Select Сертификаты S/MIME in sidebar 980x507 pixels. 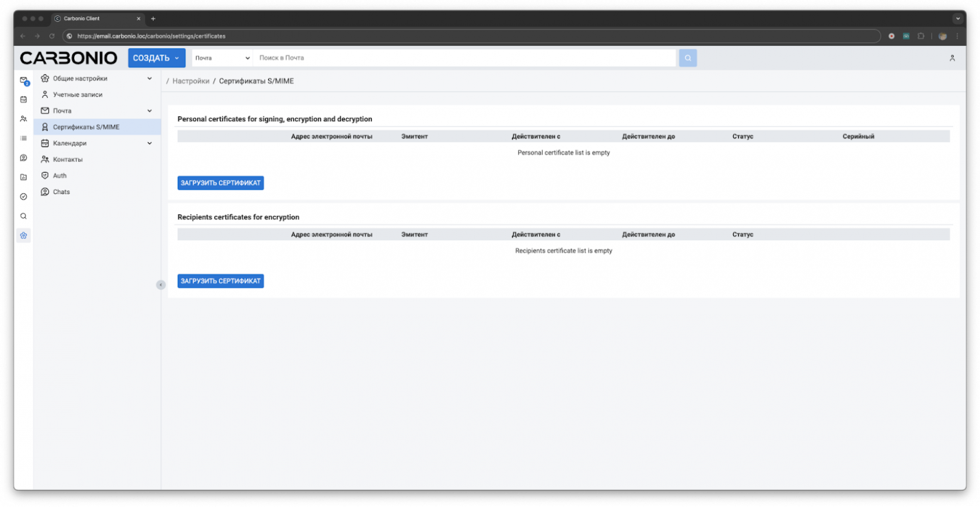point(97,127)
